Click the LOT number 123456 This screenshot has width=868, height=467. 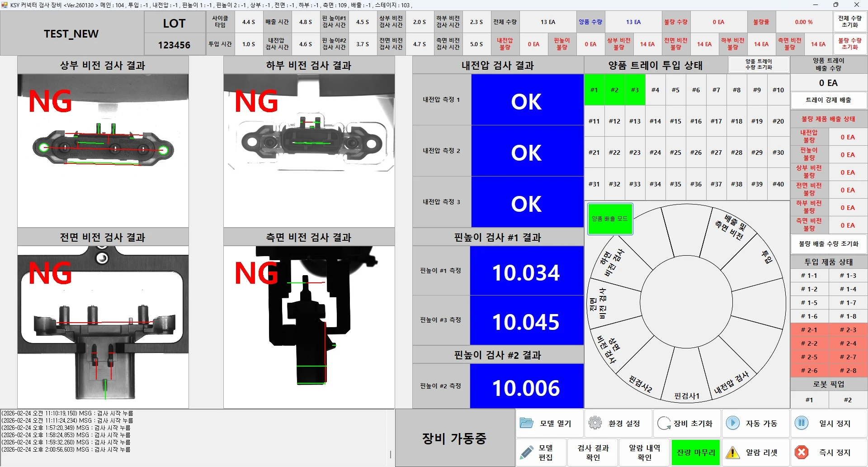[x=174, y=45]
